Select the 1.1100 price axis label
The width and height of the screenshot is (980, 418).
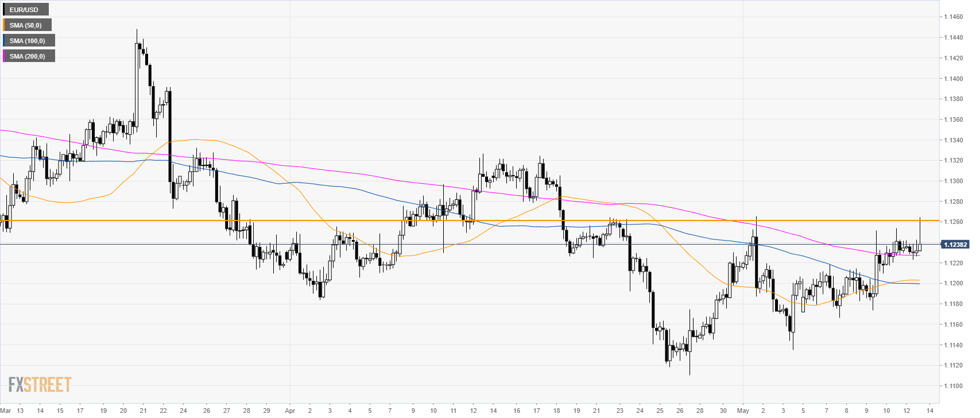954,386
